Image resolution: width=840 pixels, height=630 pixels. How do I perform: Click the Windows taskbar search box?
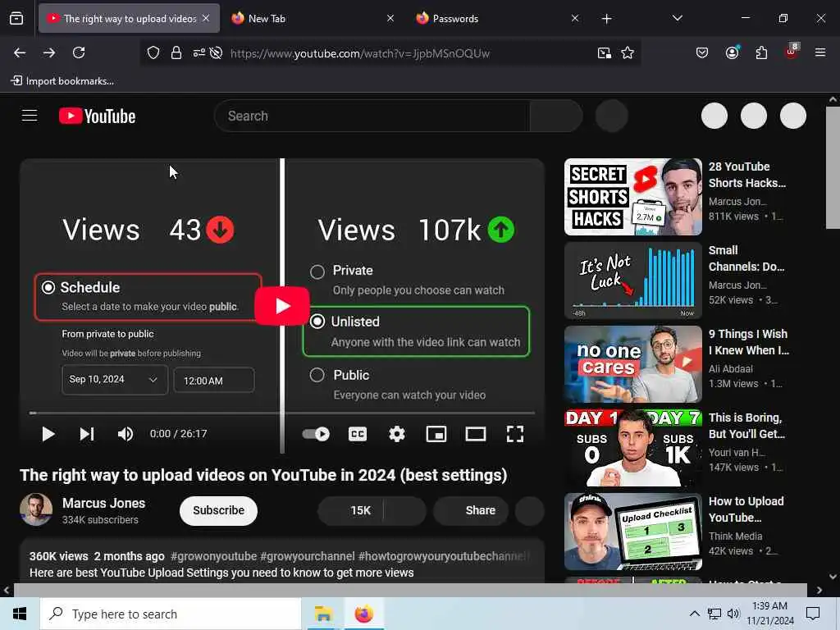[x=171, y=614]
